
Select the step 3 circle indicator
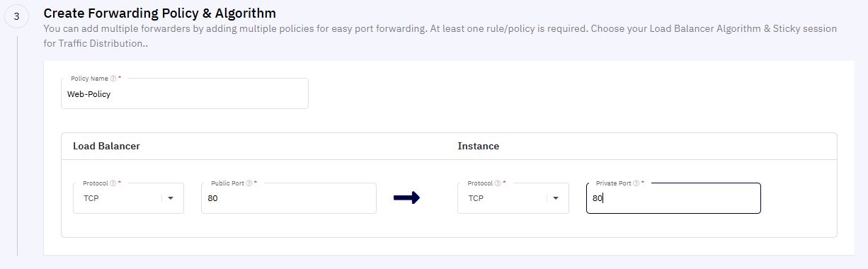tap(16, 16)
